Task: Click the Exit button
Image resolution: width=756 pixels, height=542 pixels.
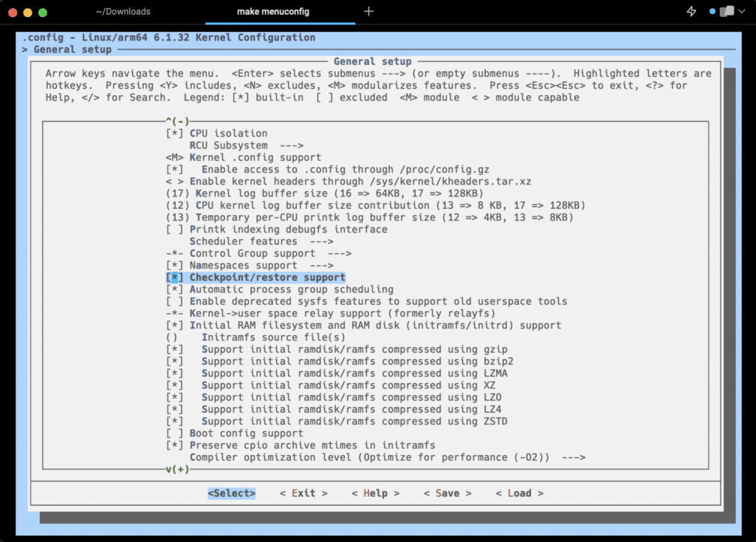Action: coord(303,493)
